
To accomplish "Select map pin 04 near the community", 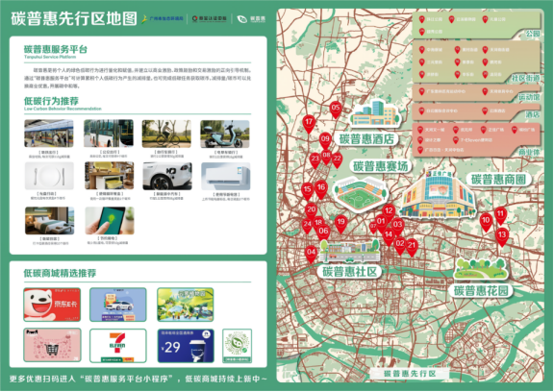I will click(x=311, y=254).
